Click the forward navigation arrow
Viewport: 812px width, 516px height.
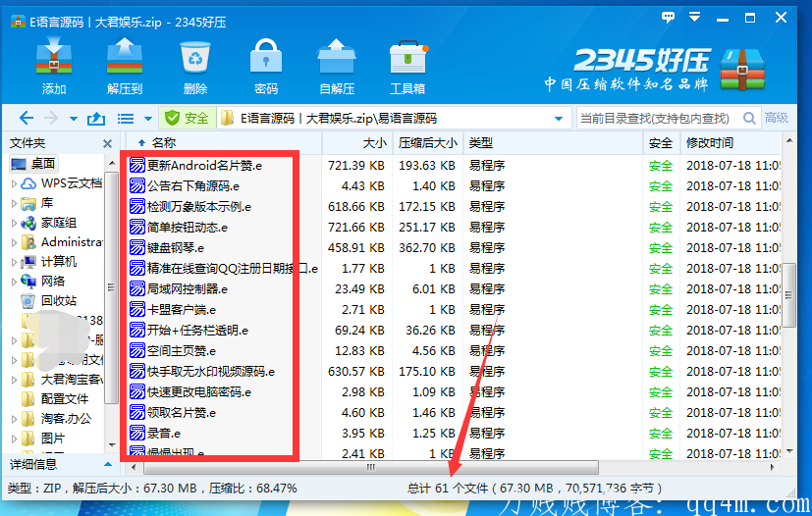(x=51, y=119)
